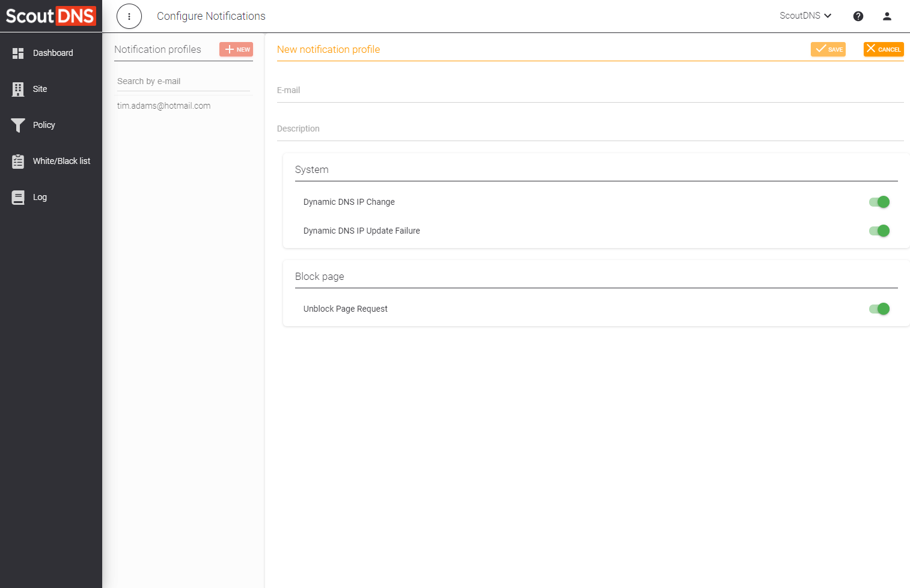Click the E-mail input field
Image resolution: width=910 pixels, height=588 pixels.
pyautogui.click(x=590, y=91)
